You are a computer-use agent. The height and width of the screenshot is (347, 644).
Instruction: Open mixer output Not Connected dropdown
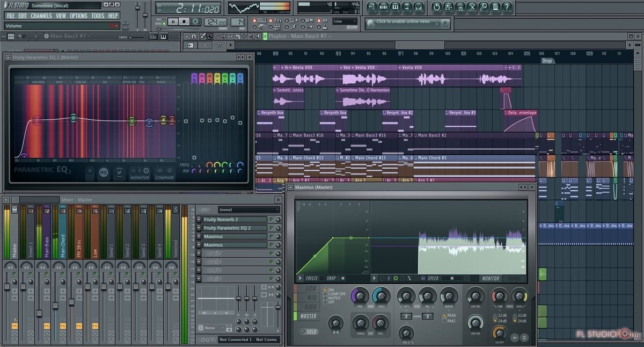(248, 339)
